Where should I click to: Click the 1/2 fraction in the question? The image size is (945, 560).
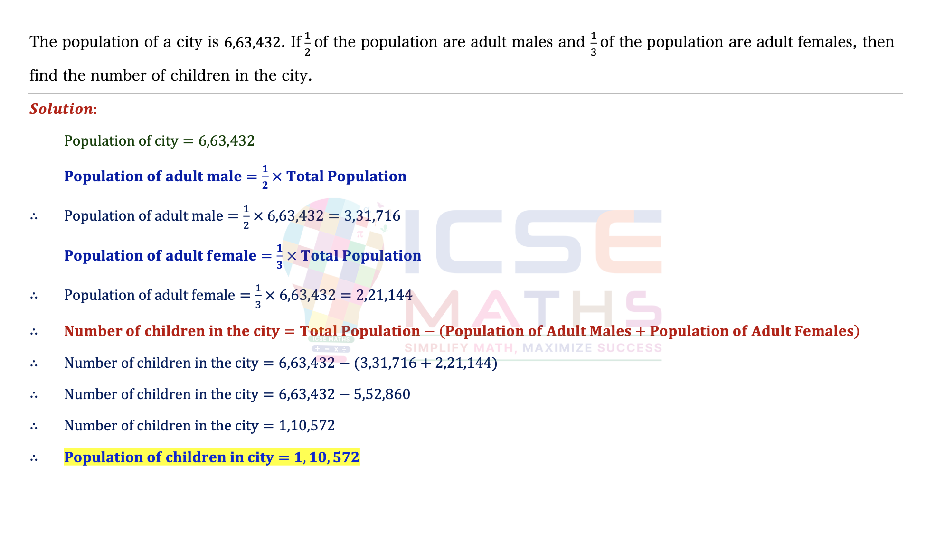pos(307,44)
